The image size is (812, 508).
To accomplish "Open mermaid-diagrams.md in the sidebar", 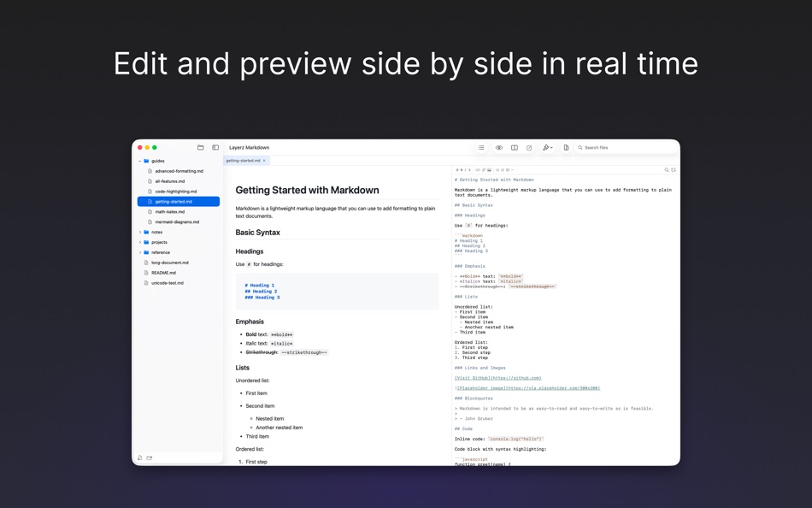I will (x=178, y=222).
